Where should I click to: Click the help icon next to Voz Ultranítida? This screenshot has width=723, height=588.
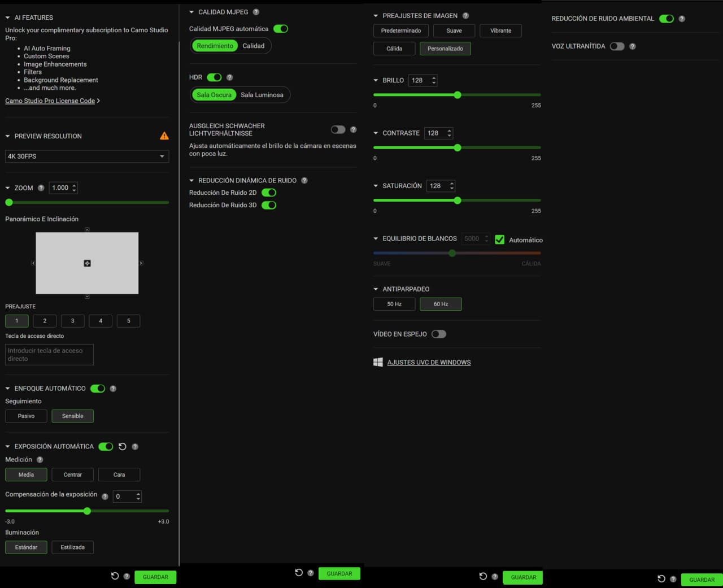coord(633,46)
